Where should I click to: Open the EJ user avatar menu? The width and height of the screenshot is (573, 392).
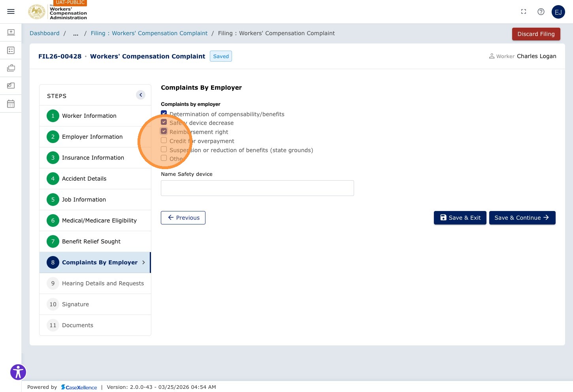[558, 12]
